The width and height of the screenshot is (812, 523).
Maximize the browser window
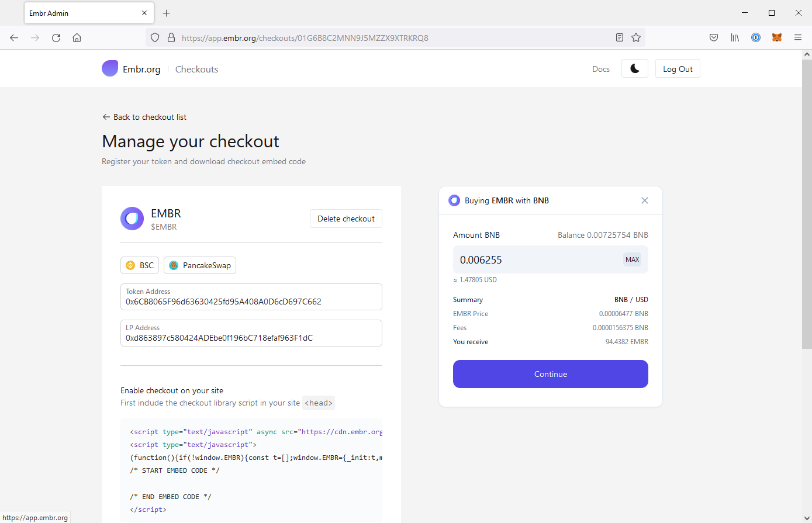point(772,13)
